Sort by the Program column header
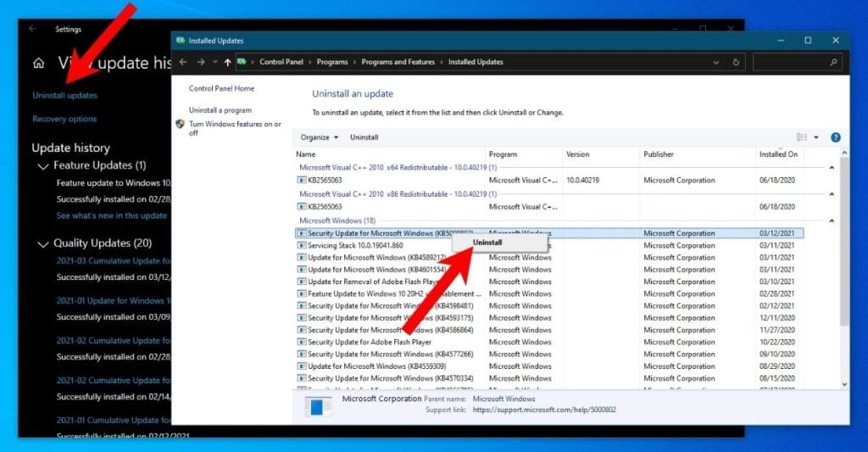Viewport: 868px width, 452px height. (x=503, y=154)
